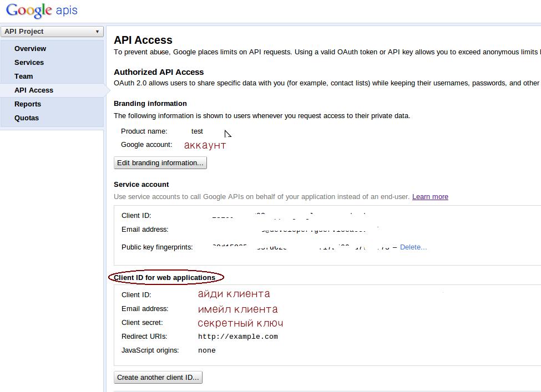The width and height of the screenshot is (541, 392).
Task: Click the red Google account value
Action: pyautogui.click(x=205, y=145)
